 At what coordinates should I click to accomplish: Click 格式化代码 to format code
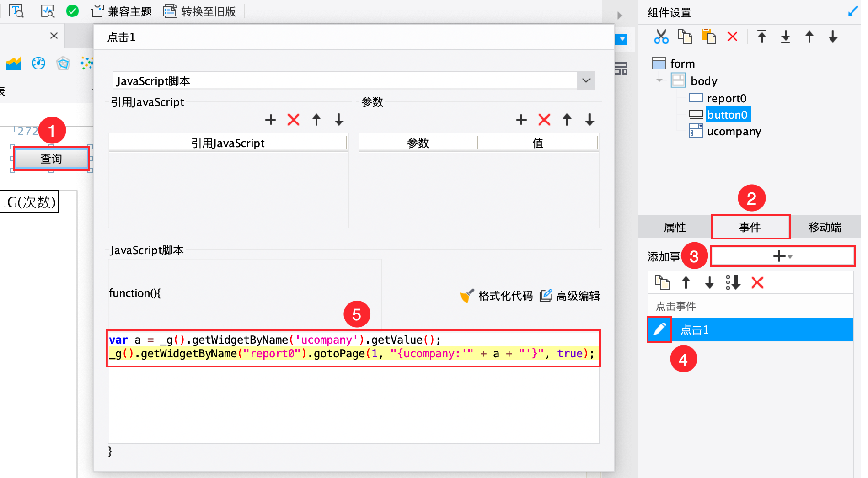coord(496,296)
